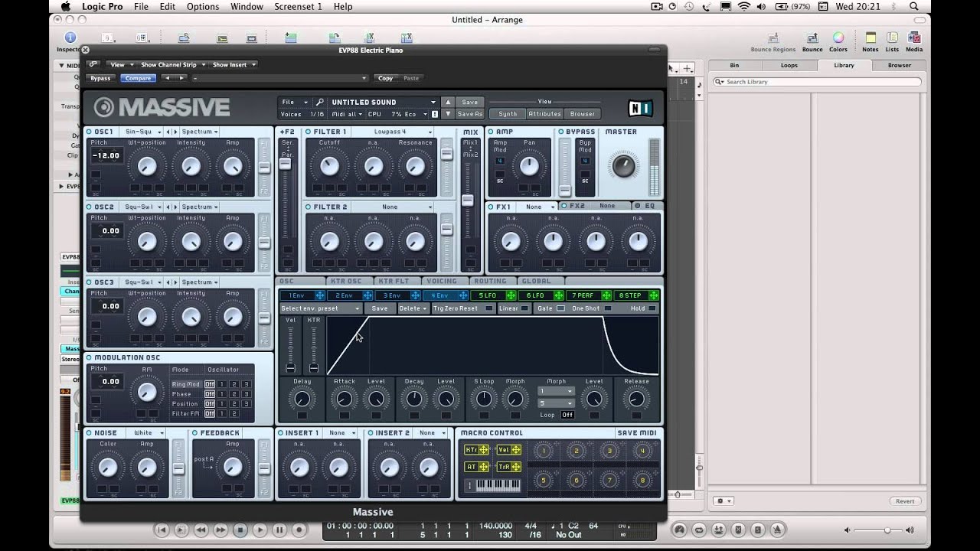The width and height of the screenshot is (980, 551).
Task: Click the transport Record button
Action: click(x=299, y=530)
